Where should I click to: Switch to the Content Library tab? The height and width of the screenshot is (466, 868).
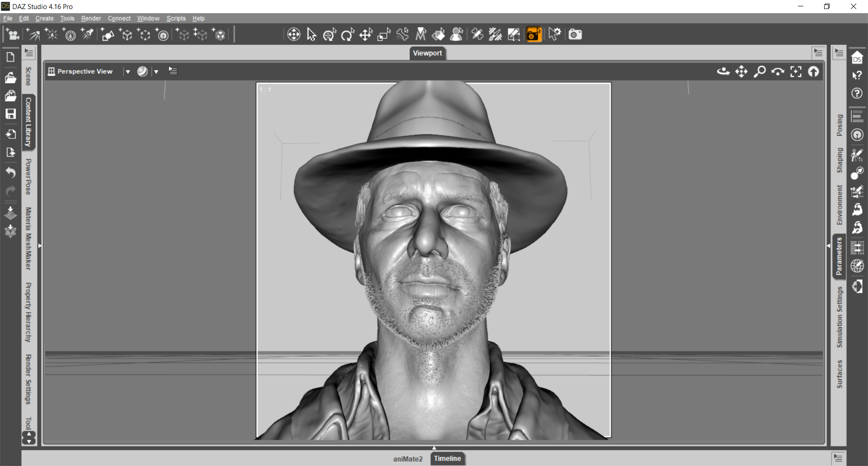coord(28,122)
